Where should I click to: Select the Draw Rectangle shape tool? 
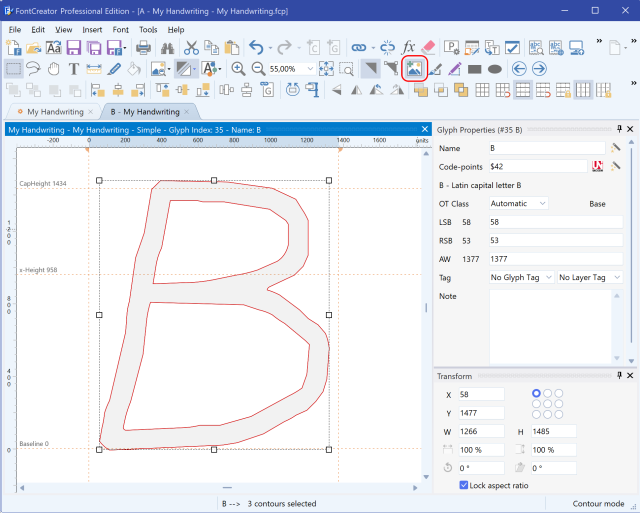pyautogui.click(x=474, y=69)
